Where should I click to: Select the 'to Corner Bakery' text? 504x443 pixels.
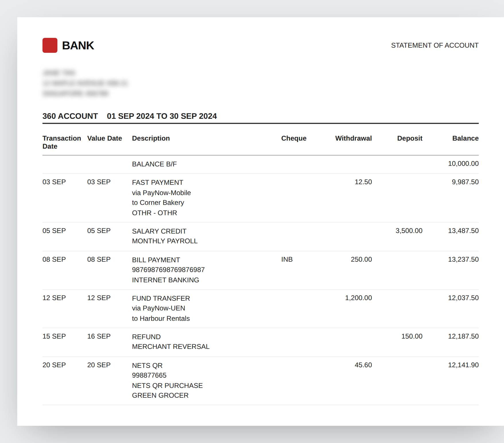tap(158, 203)
